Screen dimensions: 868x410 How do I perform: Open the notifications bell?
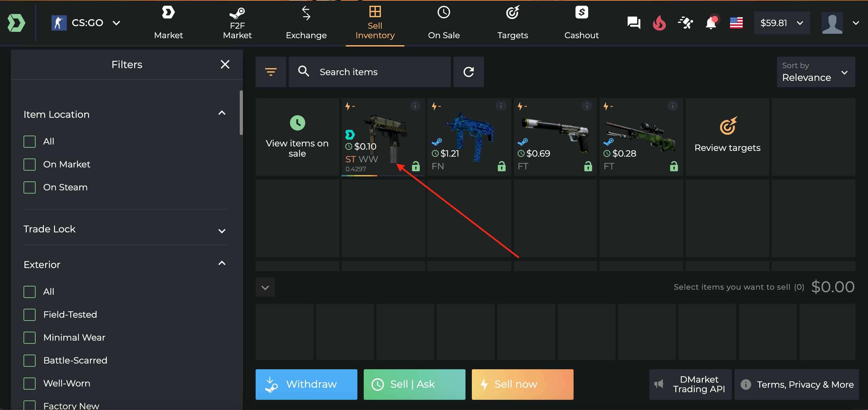(711, 23)
